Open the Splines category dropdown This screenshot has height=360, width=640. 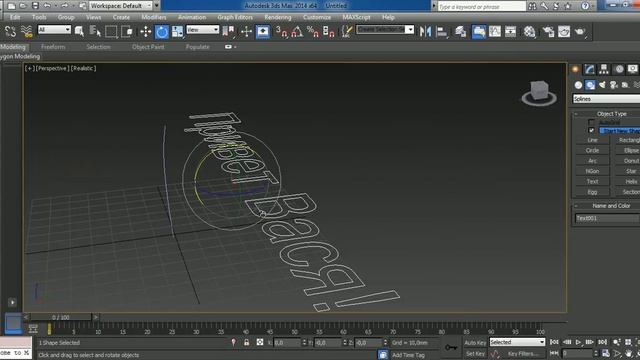606,99
